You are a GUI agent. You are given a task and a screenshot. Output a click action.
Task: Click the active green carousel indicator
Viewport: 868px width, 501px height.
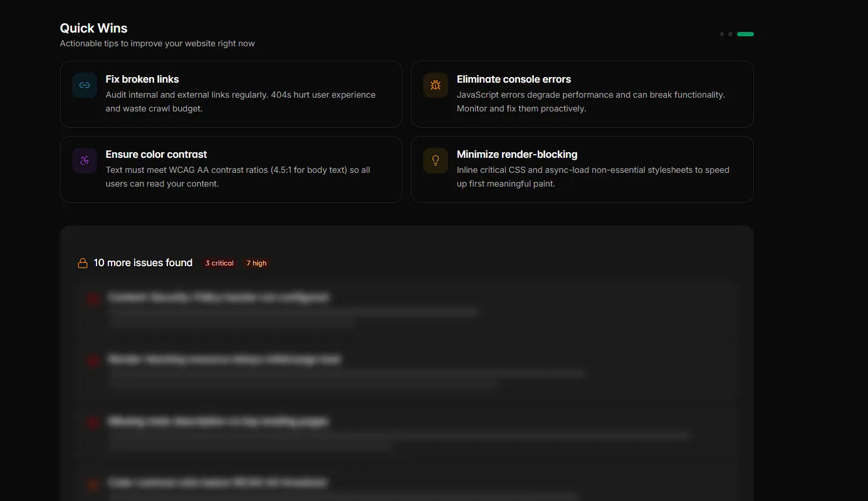click(x=745, y=34)
